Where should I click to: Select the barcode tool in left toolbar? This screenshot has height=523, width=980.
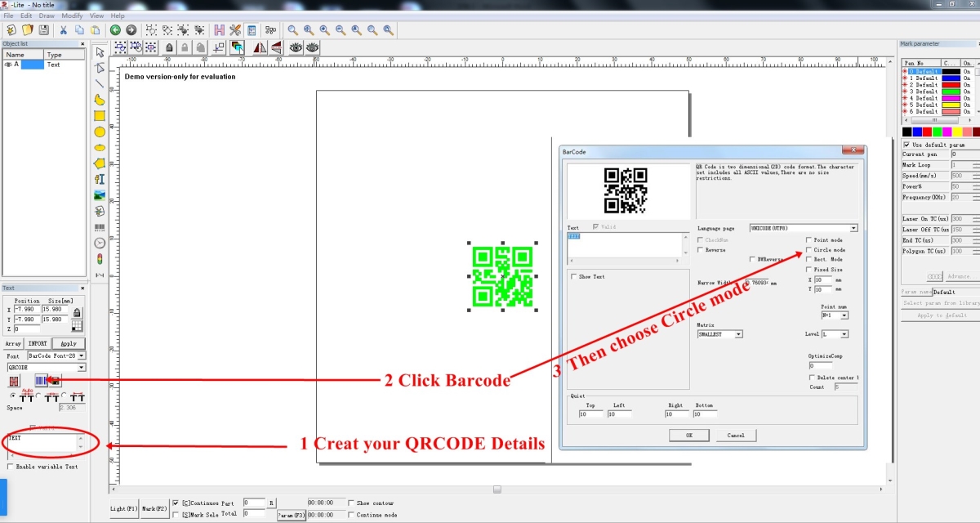tap(100, 226)
